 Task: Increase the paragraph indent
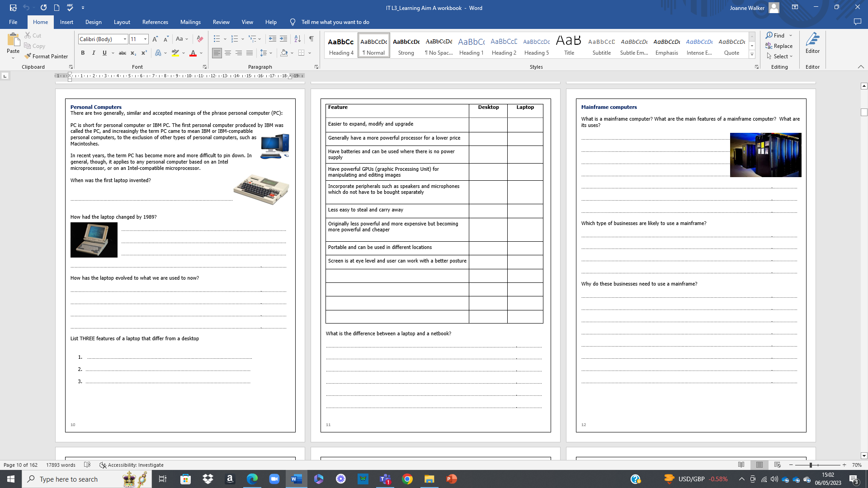coord(283,39)
